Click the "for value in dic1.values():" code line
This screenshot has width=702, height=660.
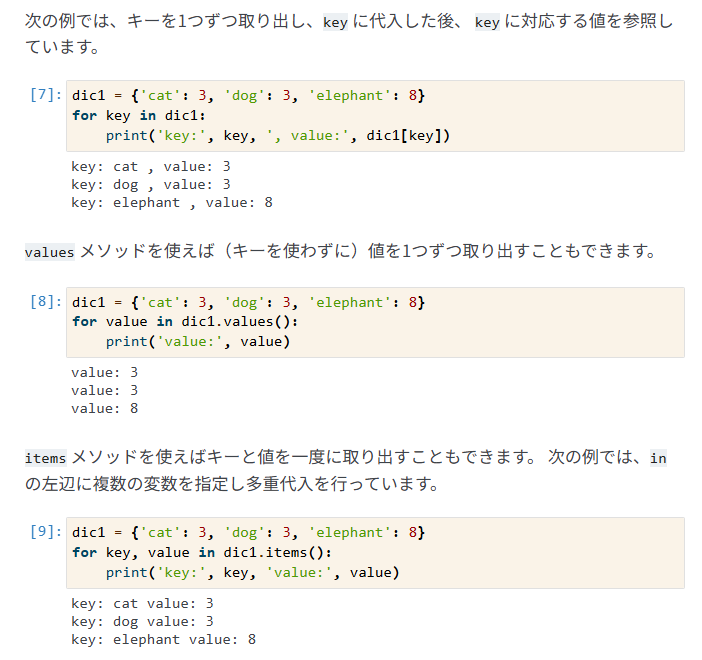point(185,322)
